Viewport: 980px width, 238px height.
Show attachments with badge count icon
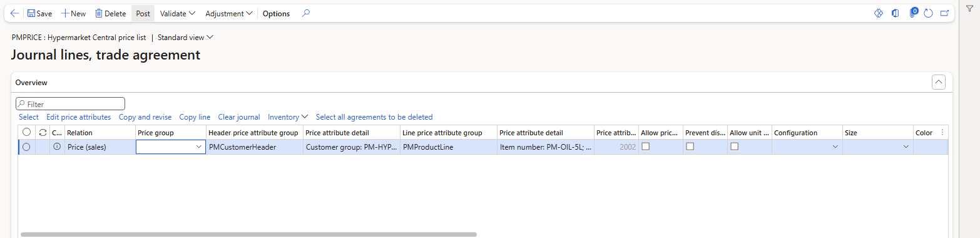pos(913,13)
